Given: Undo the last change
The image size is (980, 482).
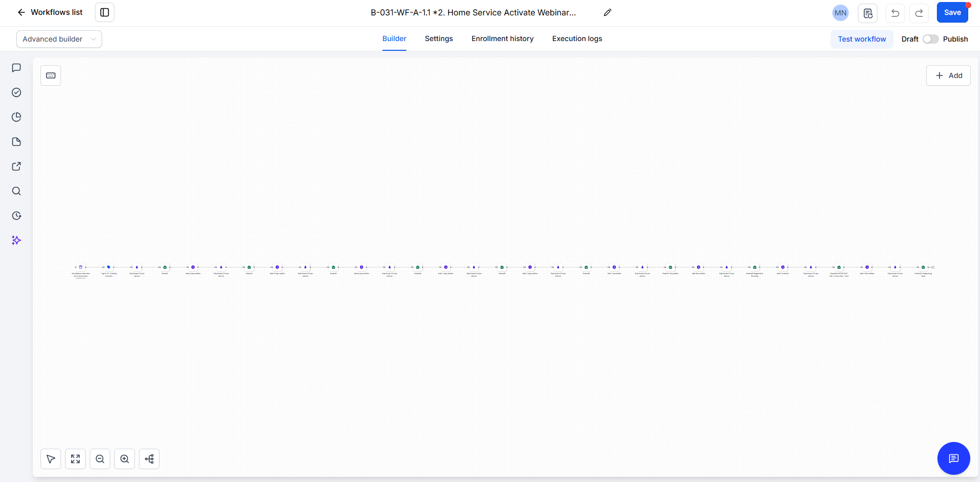Looking at the screenshot, I should pos(895,13).
